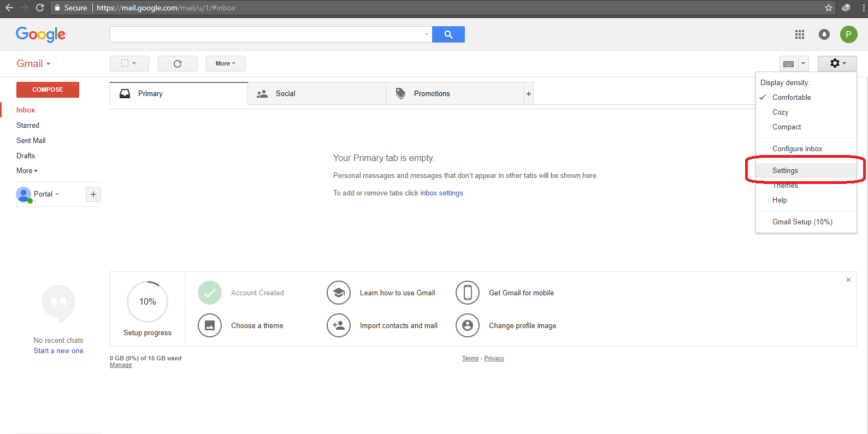Click the browser back arrow
This screenshot has width=868, height=434.
[x=9, y=8]
